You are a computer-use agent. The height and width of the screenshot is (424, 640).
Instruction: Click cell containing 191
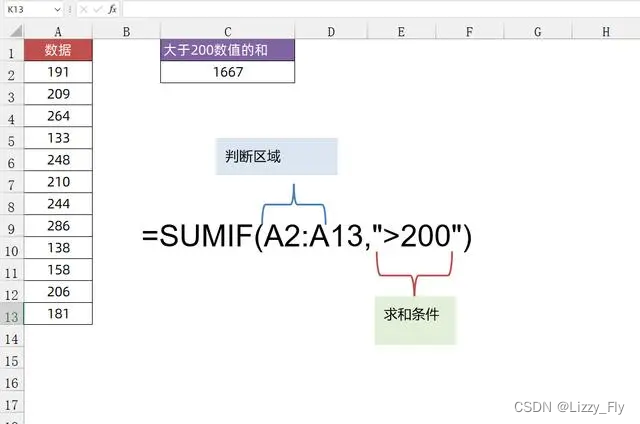click(x=58, y=72)
